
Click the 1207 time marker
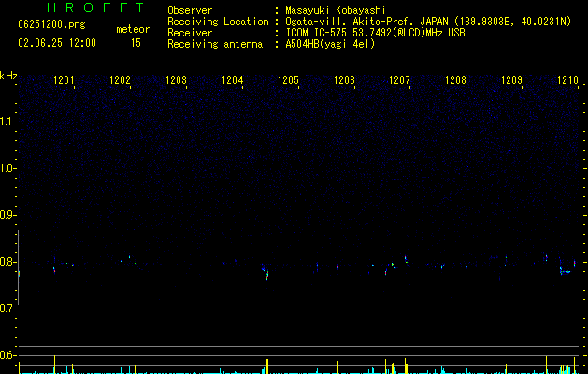click(x=399, y=80)
